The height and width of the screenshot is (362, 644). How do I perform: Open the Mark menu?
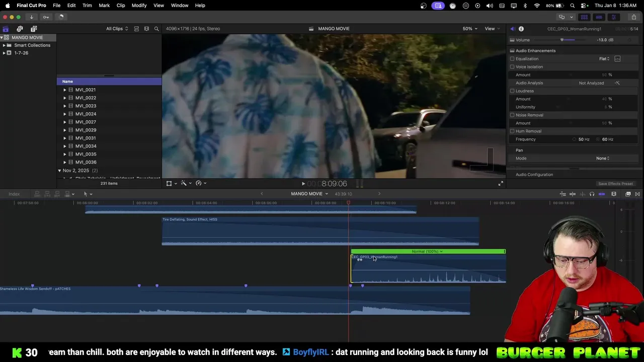pyautogui.click(x=104, y=6)
